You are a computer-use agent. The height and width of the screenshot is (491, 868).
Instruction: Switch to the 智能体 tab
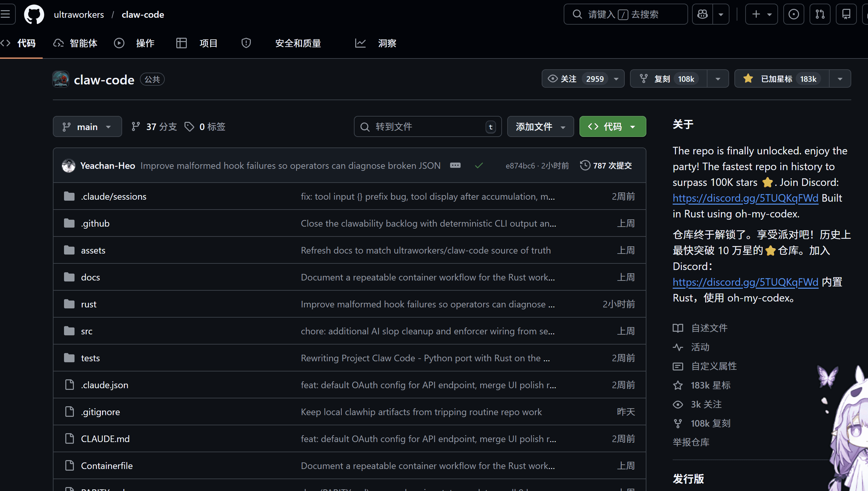click(x=76, y=43)
